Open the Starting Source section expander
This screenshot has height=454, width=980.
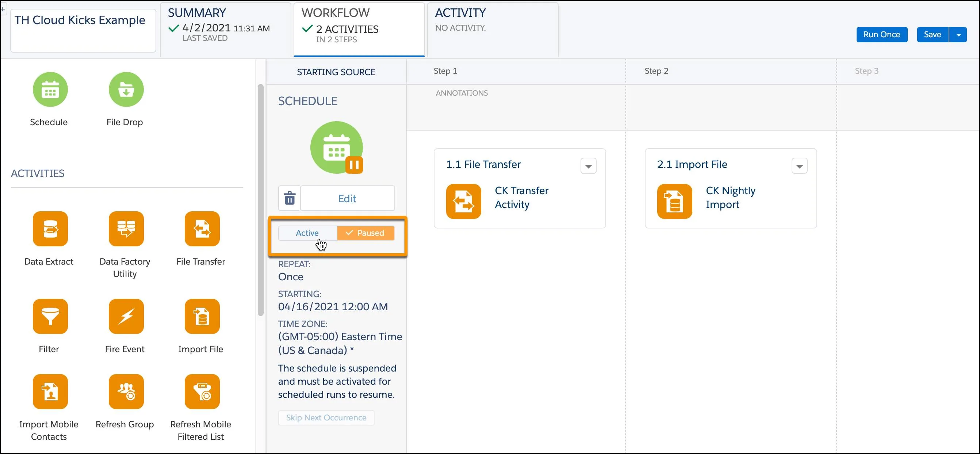coord(336,71)
